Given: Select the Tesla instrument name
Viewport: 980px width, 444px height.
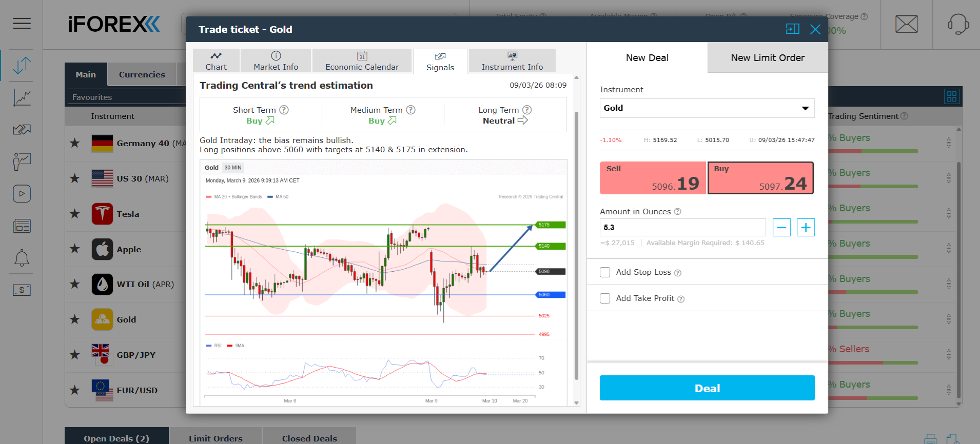Looking at the screenshot, I should pyautogui.click(x=128, y=214).
